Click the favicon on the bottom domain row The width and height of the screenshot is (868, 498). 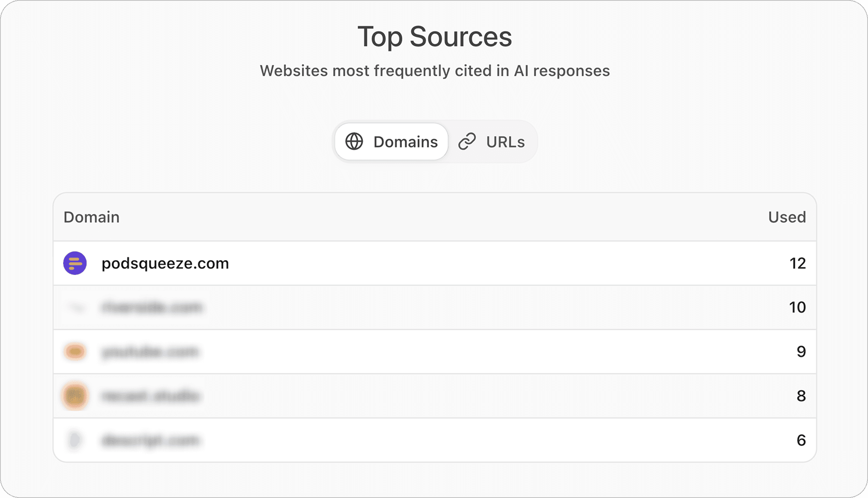75,440
